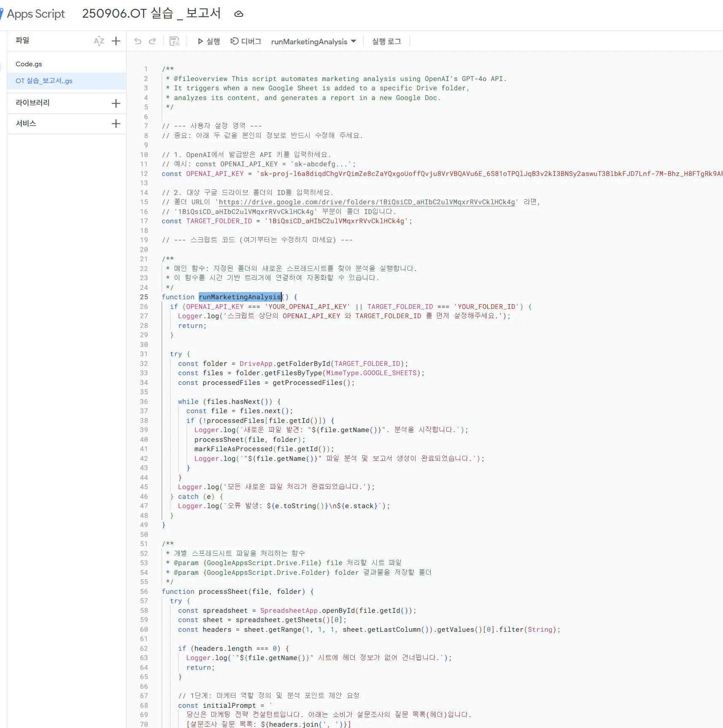Add a library with the plus icon
The image size is (723, 728).
[116, 103]
